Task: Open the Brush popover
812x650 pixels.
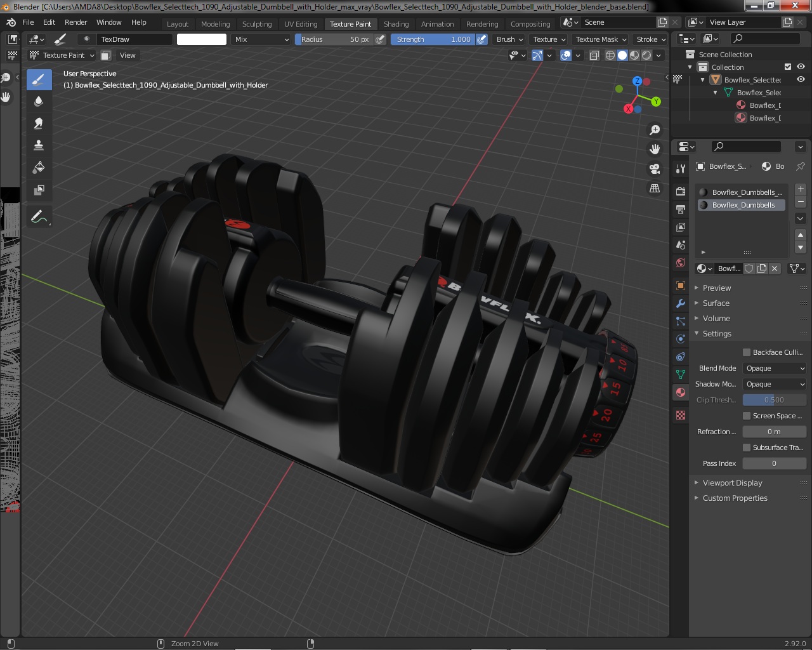Action: coord(510,39)
